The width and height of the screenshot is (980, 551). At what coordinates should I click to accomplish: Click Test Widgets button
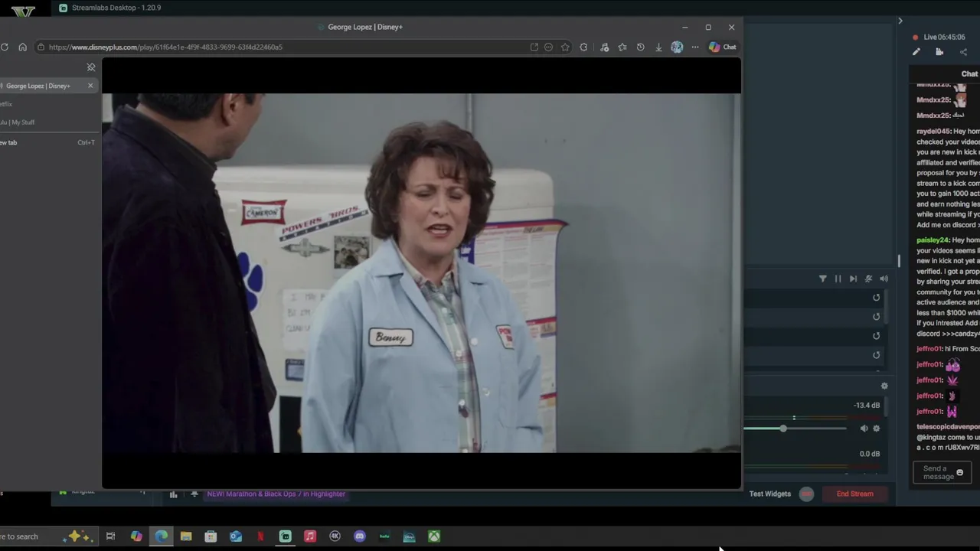[770, 494]
